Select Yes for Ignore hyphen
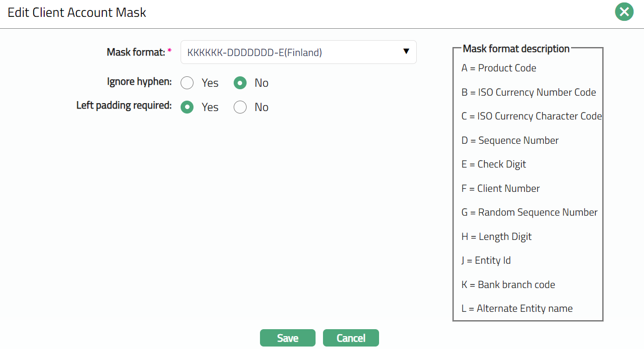Image resolution: width=644 pixels, height=349 pixels. click(x=187, y=83)
